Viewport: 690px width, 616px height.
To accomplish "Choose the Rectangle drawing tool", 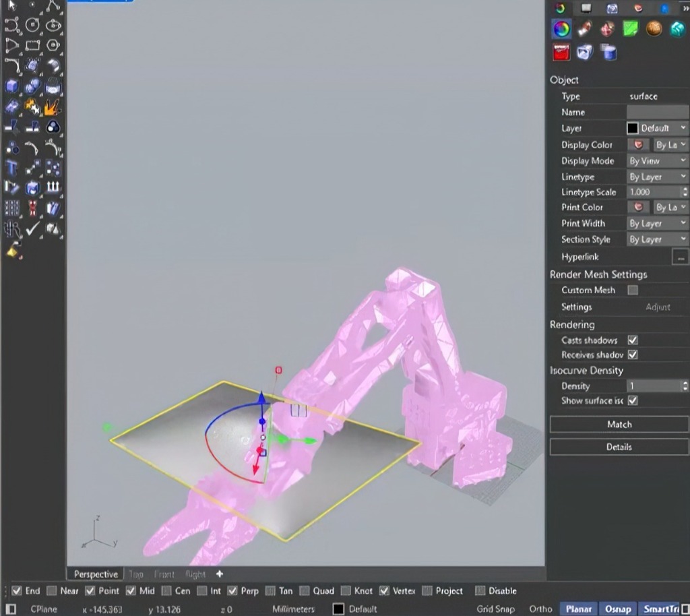I will click(32, 46).
